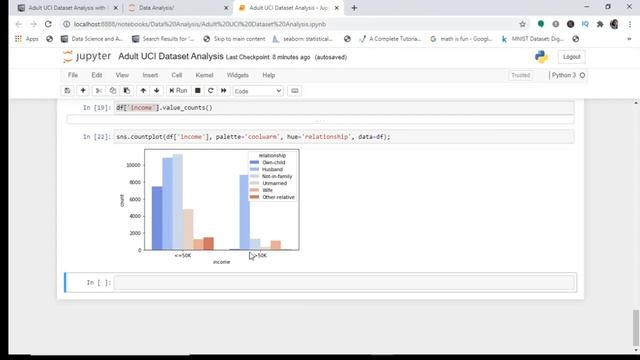
Task: Click the Trusted notebook indicator
Action: [x=520, y=75]
